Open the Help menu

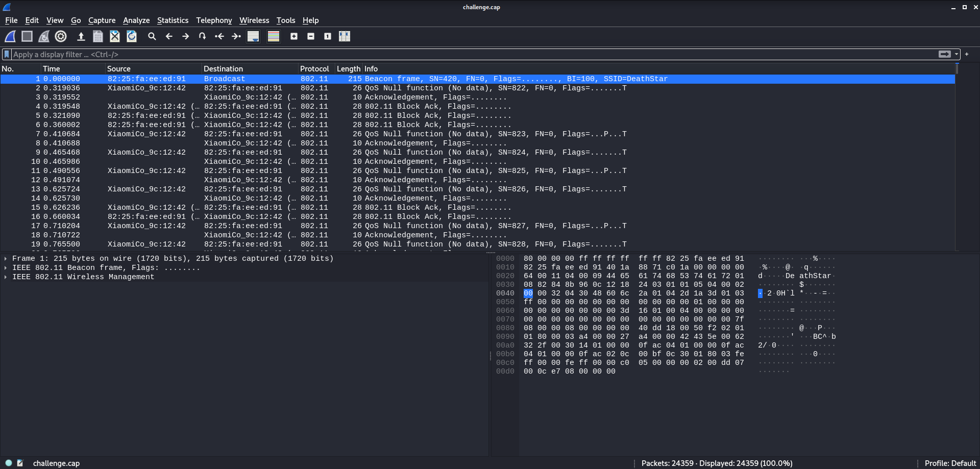(310, 20)
